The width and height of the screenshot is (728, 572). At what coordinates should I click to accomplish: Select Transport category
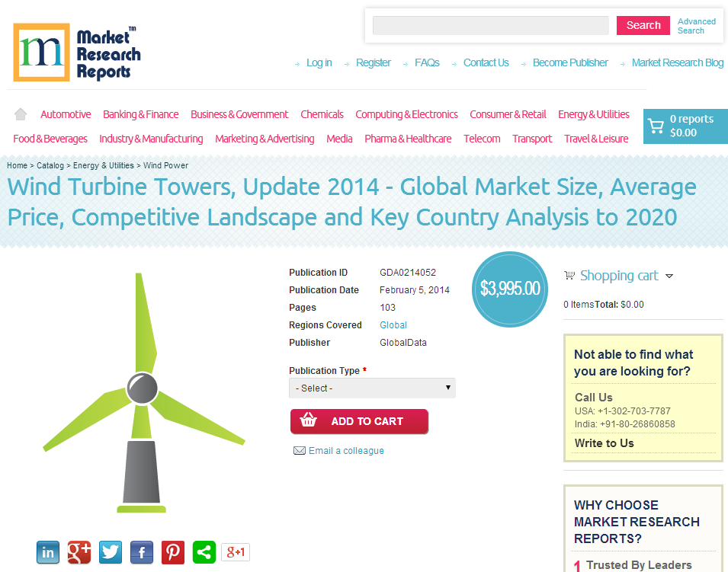point(532,139)
